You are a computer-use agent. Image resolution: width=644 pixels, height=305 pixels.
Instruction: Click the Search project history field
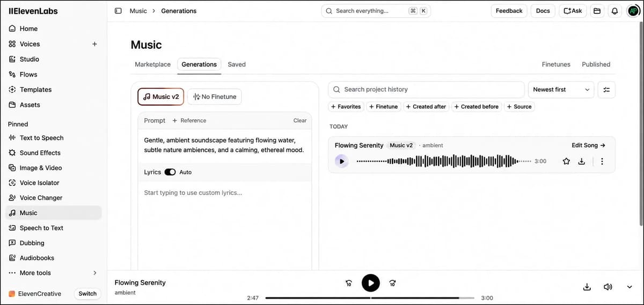426,90
